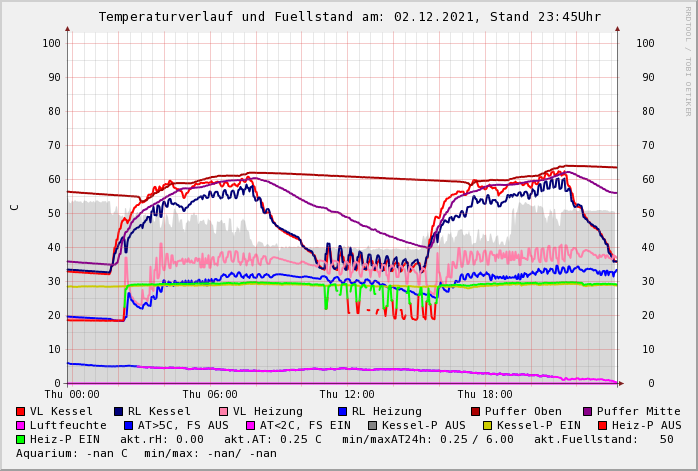
Task: Click the Thu 00:00 time axis label
Action: 72,394
